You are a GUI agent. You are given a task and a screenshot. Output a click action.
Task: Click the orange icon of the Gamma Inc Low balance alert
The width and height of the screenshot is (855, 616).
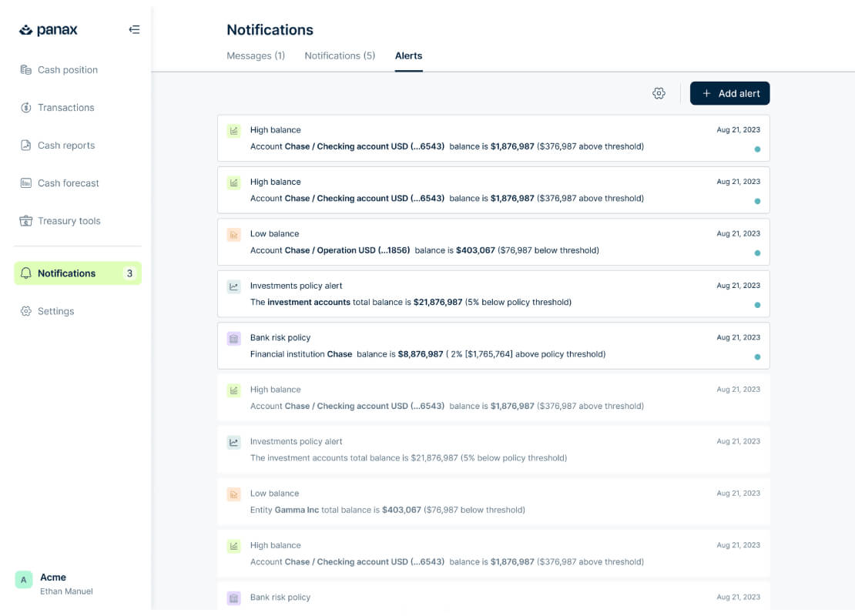click(x=234, y=494)
